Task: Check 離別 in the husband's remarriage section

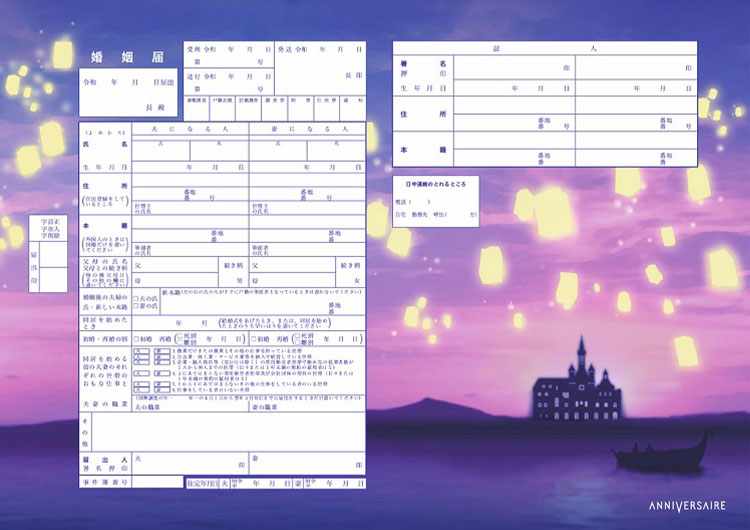Action: (x=180, y=342)
